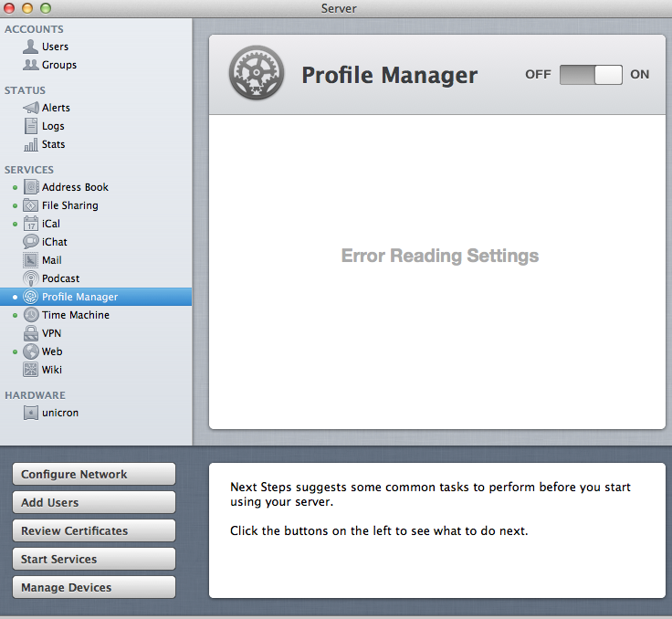Image resolution: width=672 pixels, height=619 pixels.
Task: Click the Podcast icon in sidebar
Action: [x=30, y=278]
